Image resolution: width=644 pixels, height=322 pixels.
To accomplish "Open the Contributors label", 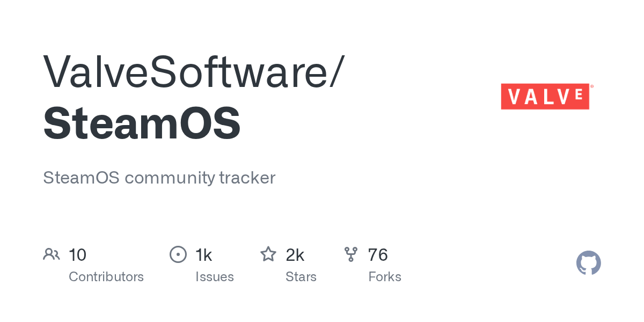I will click(106, 277).
